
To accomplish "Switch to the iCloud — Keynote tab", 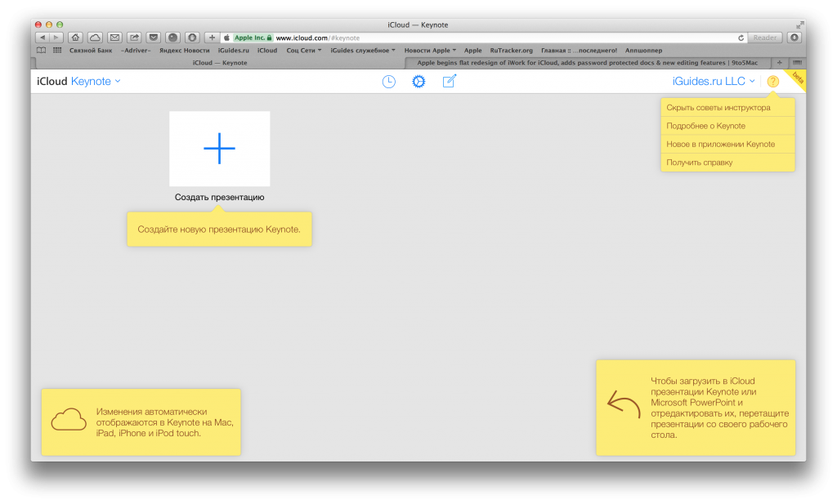I will pyautogui.click(x=219, y=63).
